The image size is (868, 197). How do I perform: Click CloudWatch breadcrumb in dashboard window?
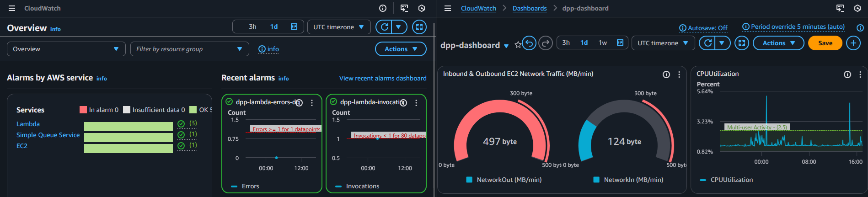(x=478, y=8)
